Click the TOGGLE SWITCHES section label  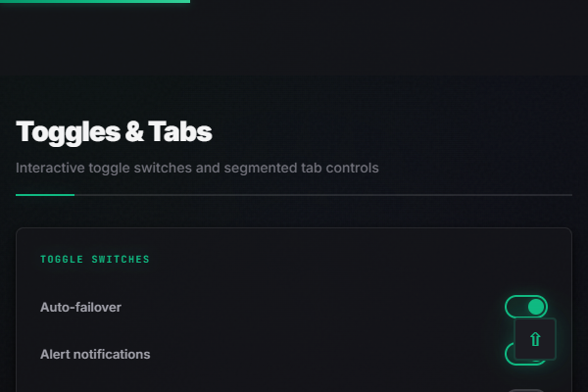(94, 260)
